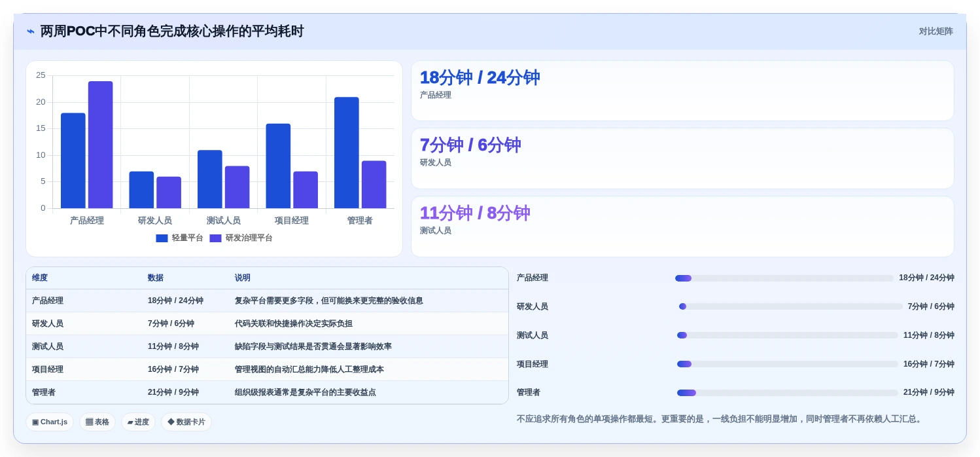This screenshot has width=980, height=457.
Task: Click 组织级报表通常是复杂平台的主要收益点 description
Action: click(x=306, y=392)
